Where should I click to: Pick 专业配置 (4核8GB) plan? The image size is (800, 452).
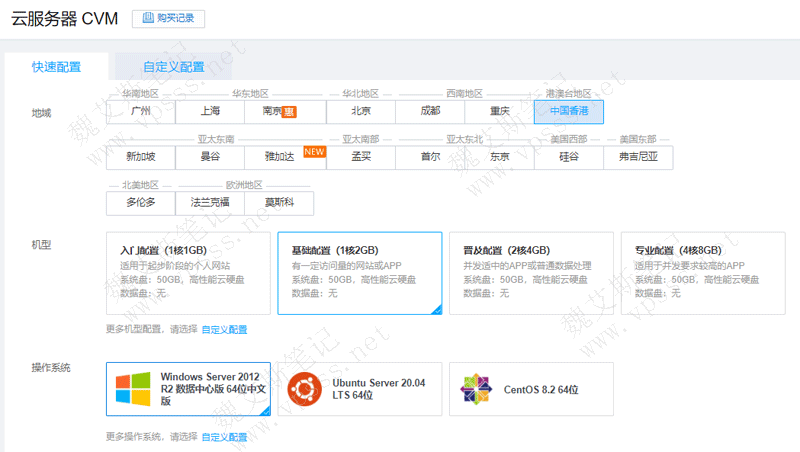(x=702, y=273)
